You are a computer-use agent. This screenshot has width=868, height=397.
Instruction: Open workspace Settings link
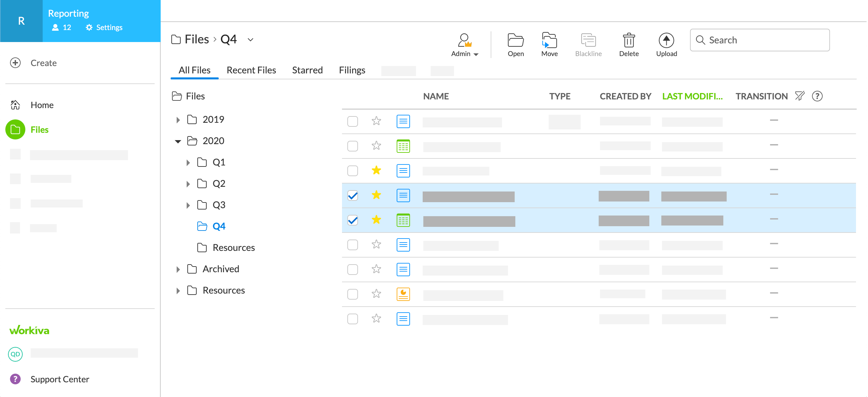(104, 28)
